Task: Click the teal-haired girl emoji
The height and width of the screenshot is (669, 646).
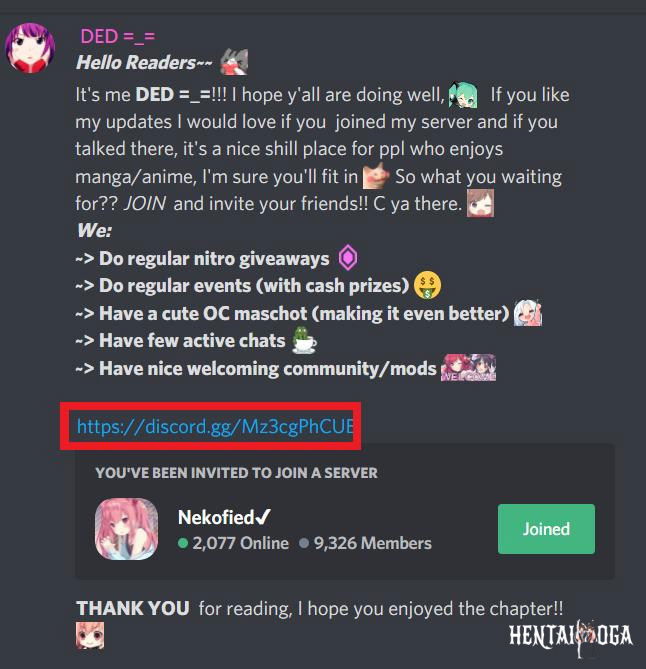Action: click(463, 95)
